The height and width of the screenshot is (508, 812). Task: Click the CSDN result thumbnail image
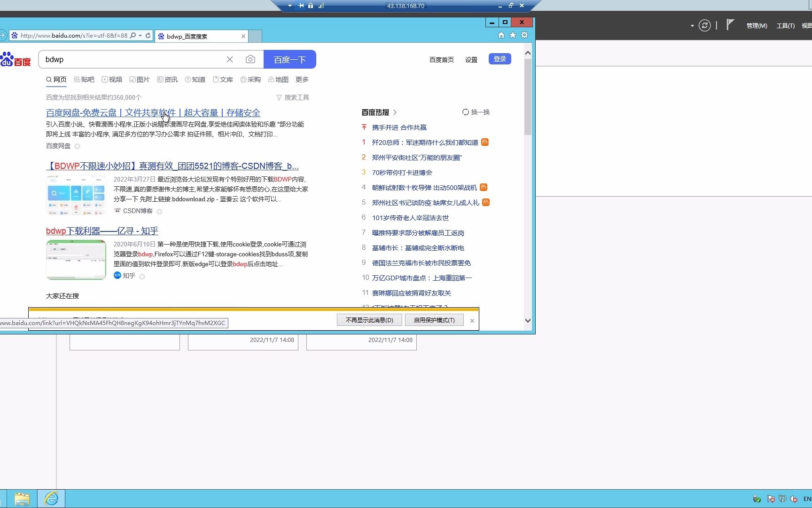point(76,195)
